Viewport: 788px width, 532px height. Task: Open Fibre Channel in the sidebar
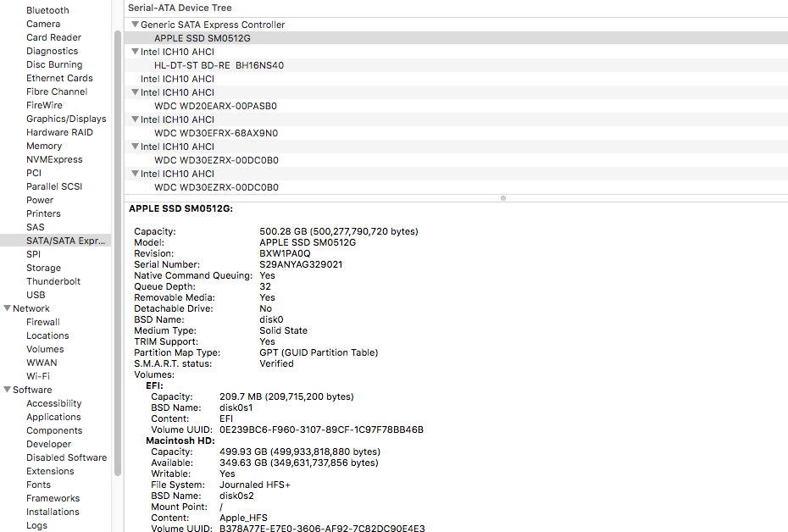(x=57, y=91)
